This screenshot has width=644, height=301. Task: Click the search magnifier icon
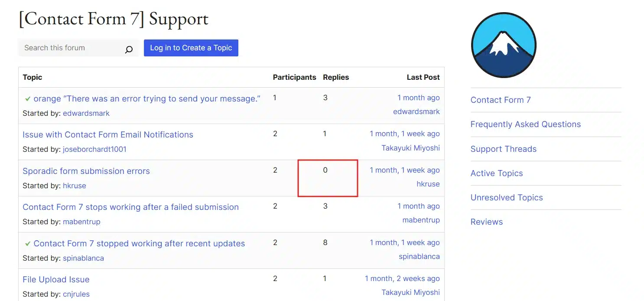point(129,49)
